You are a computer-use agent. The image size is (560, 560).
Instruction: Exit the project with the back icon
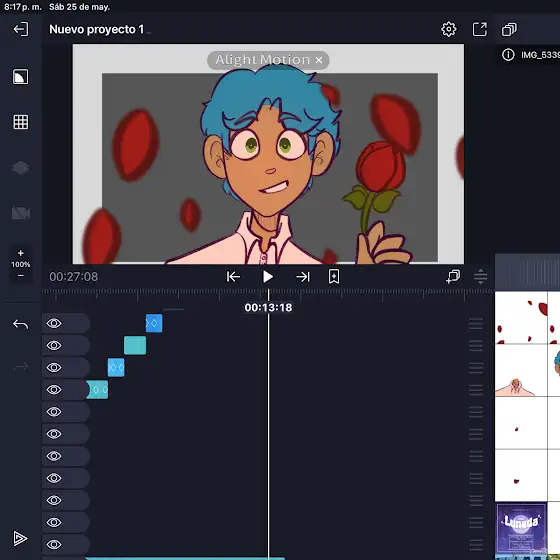click(x=21, y=29)
